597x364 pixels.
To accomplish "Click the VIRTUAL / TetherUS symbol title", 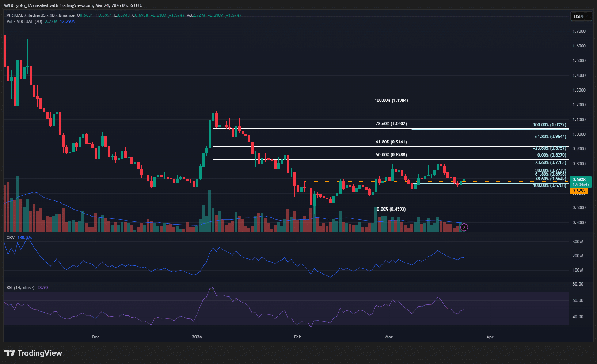I will click(x=26, y=15).
